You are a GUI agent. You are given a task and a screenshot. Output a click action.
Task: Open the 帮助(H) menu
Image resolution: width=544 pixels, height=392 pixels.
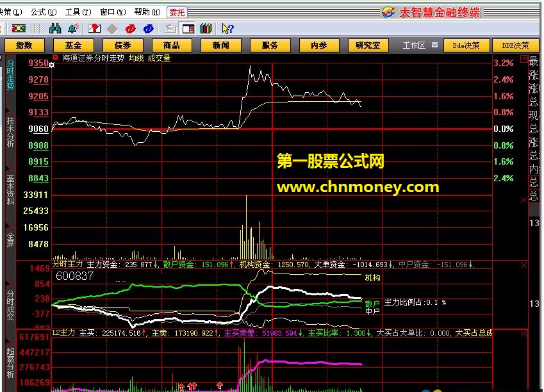(x=147, y=12)
